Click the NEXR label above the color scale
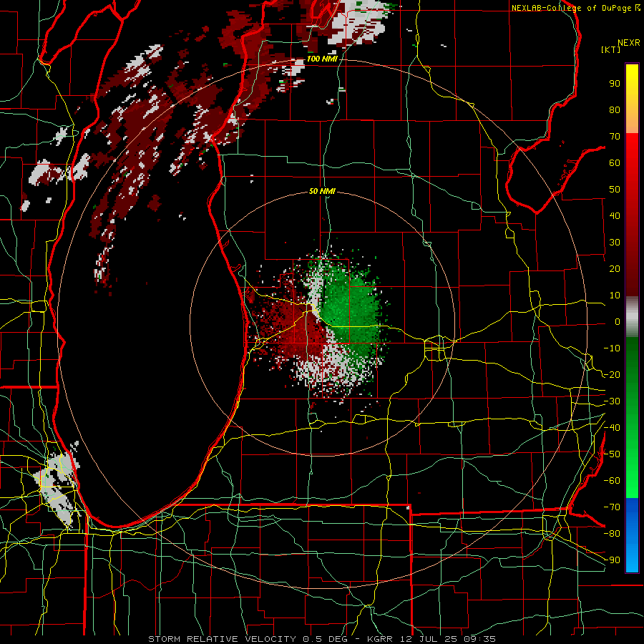 (629, 43)
